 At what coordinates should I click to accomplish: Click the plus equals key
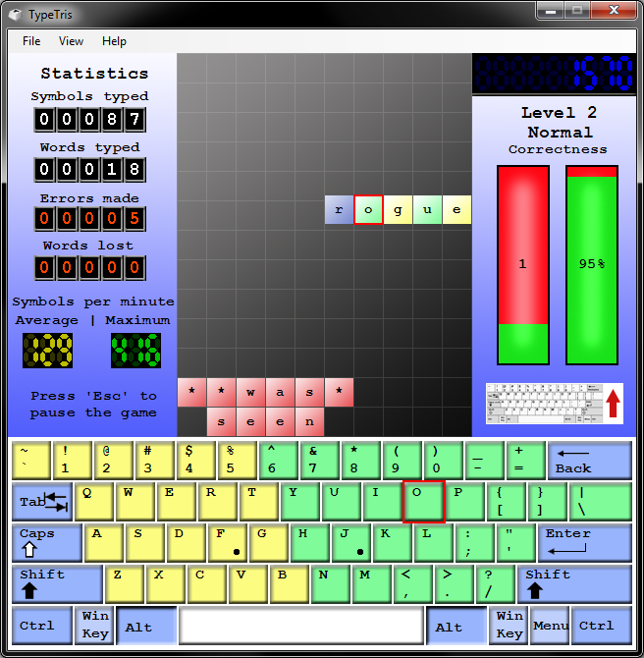tap(526, 461)
